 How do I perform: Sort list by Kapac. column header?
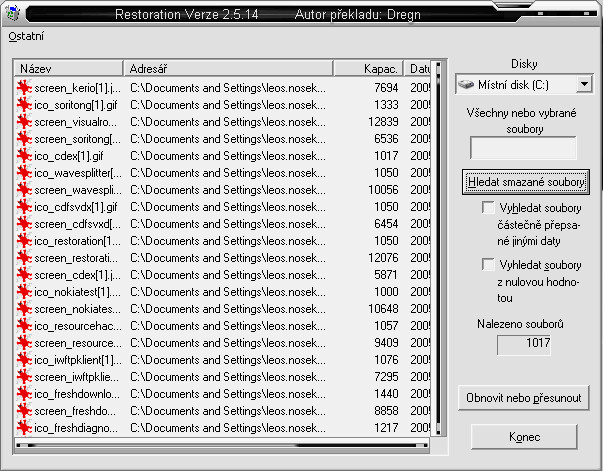pyautogui.click(x=368, y=68)
